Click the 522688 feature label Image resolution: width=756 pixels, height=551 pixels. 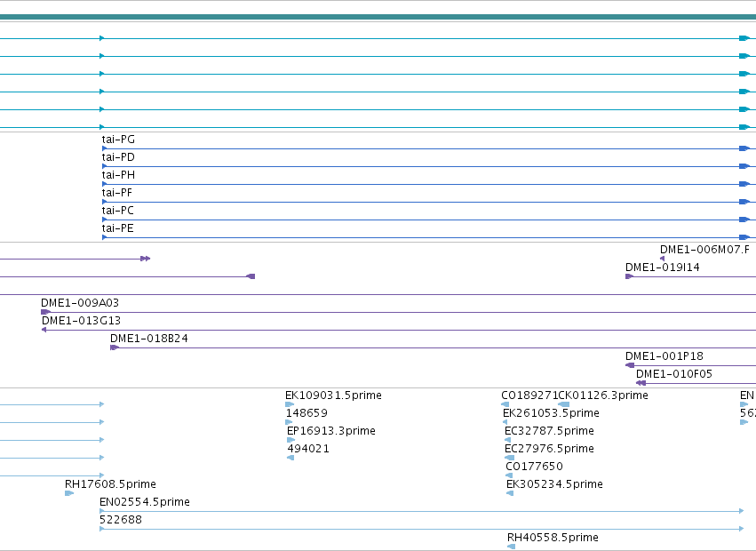pyautogui.click(x=121, y=520)
